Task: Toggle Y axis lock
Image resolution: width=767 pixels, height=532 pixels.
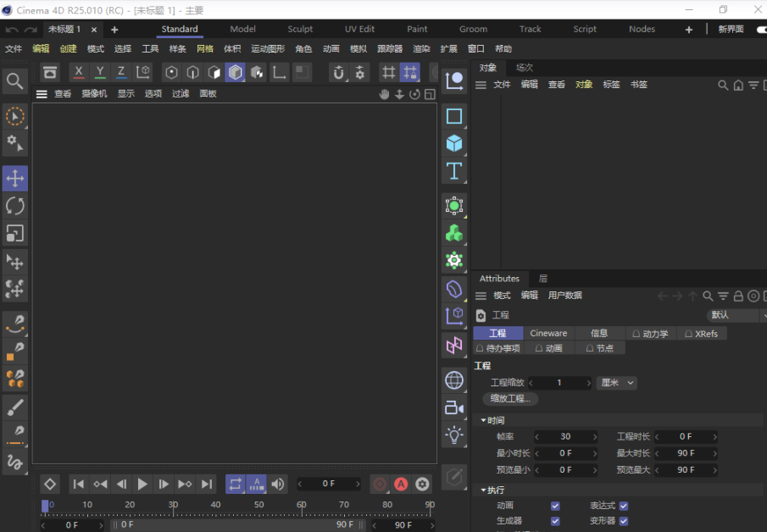Action: pyautogui.click(x=100, y=72)
